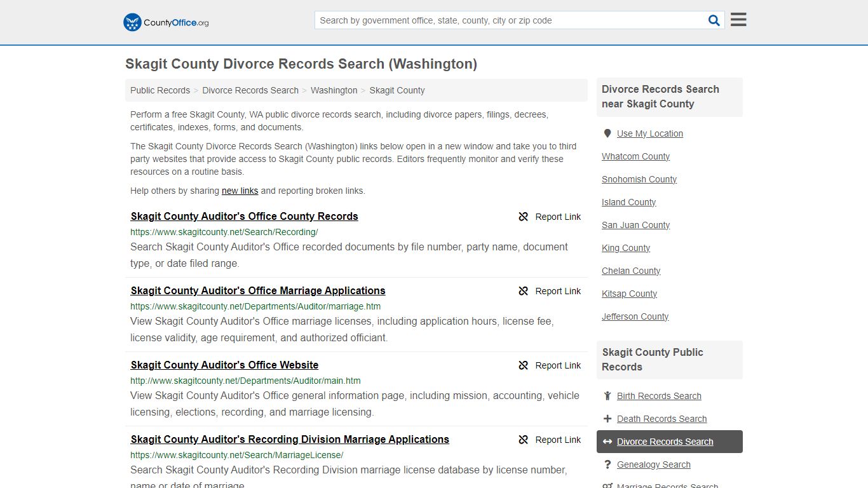Click the Genealogy Search question mark icon
Image resolution: width=868 pixels, height=488 pixels.
(607, 464)
